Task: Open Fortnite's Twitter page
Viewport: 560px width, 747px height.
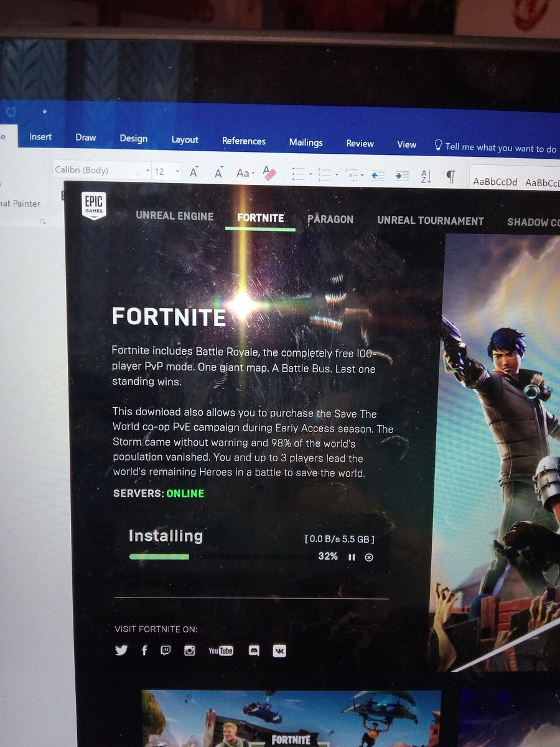Action: pyautogui.click(x=121, y=651)
